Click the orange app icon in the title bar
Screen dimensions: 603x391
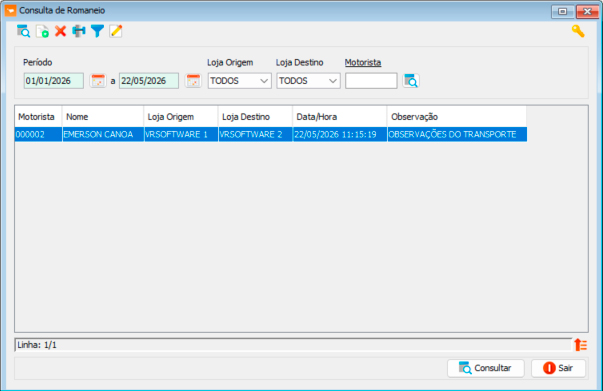tap(10, 10)
